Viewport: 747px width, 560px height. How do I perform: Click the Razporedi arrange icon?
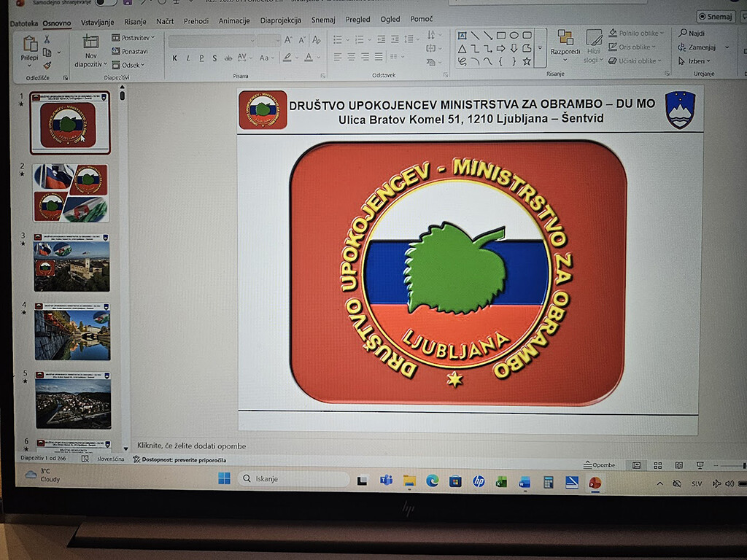(565, 38)
